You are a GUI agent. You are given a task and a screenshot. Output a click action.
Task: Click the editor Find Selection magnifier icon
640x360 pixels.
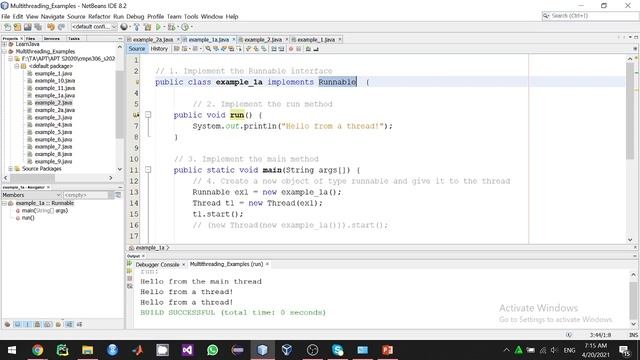coord(208,49)
